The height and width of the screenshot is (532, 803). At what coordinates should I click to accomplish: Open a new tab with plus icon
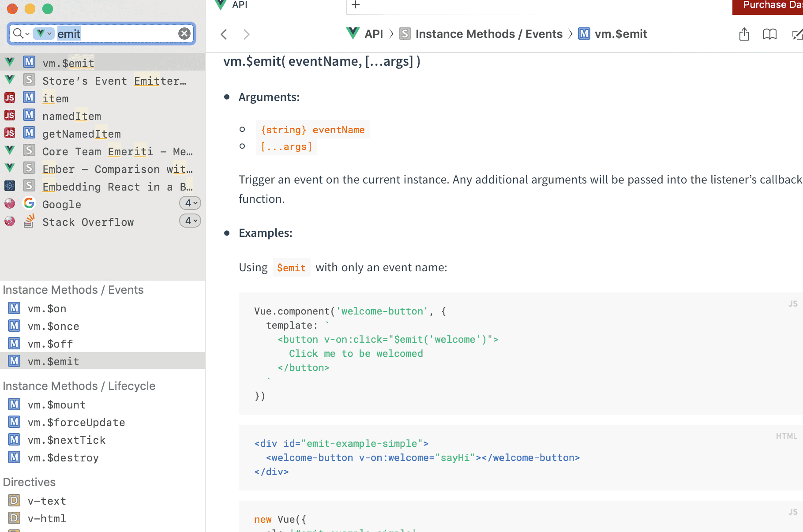pos(356,5)
